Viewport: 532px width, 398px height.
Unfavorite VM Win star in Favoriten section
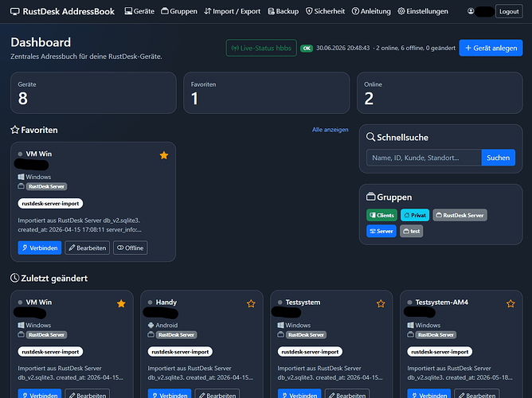pos(164,155)
